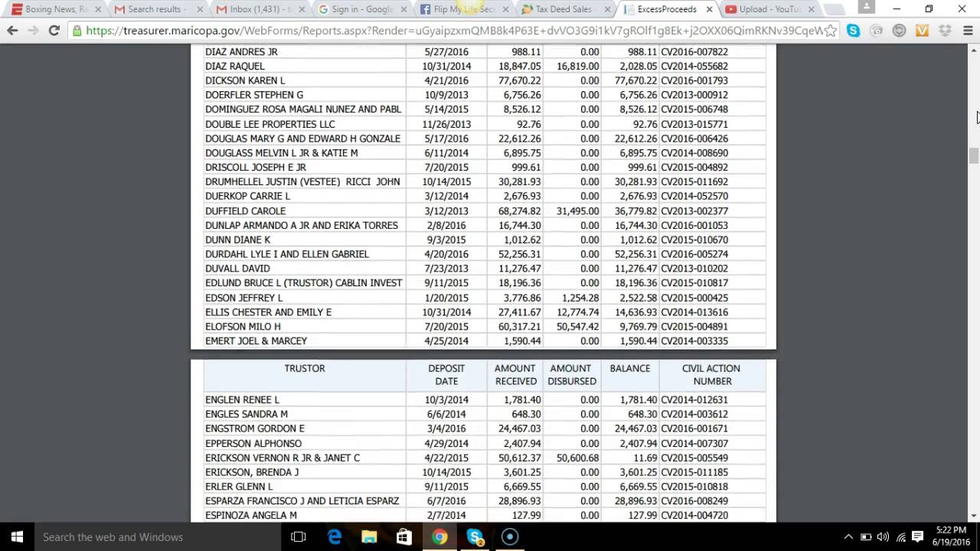This screenshot has height=551, width=980.
Task: Click the scrollbar up arrow
Action: (973, 51)
